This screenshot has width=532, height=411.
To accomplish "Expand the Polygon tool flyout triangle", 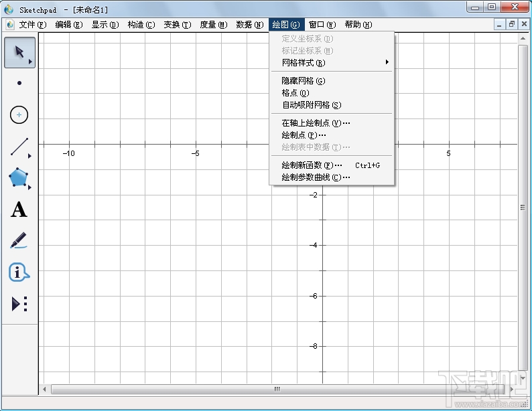I will tap(29, 187).
